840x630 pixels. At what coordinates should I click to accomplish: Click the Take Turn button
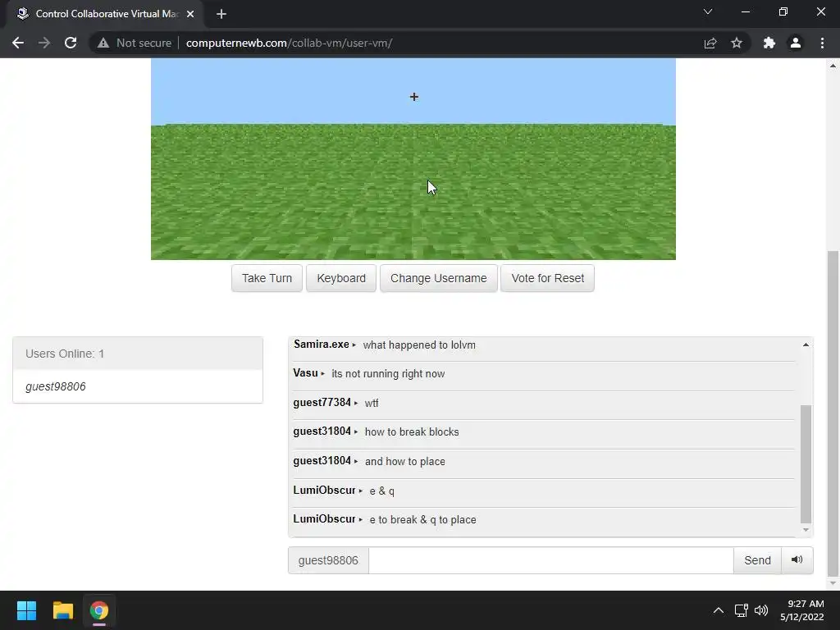tap(267, 278)
